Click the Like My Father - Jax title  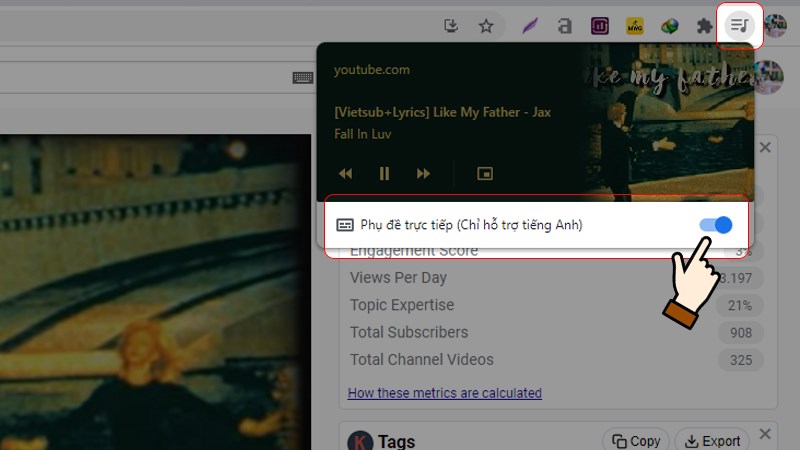[x=442, y=112]
